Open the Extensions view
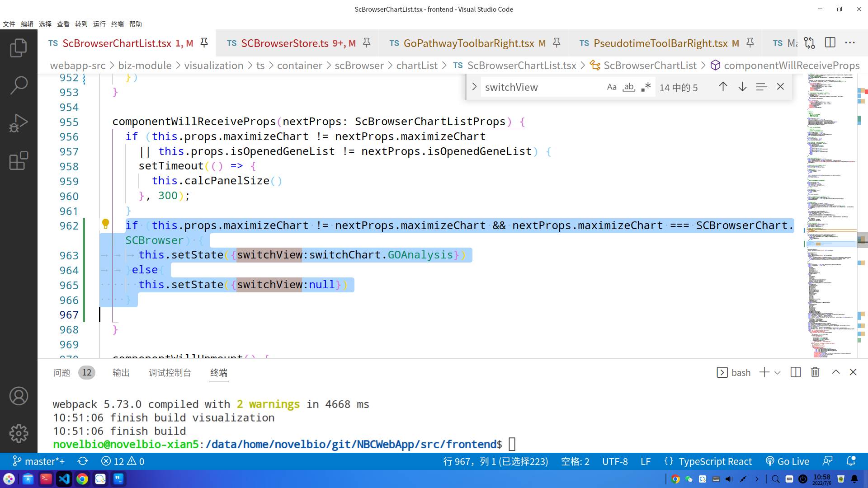The image size is (868, 488). [x=19, y=161]
